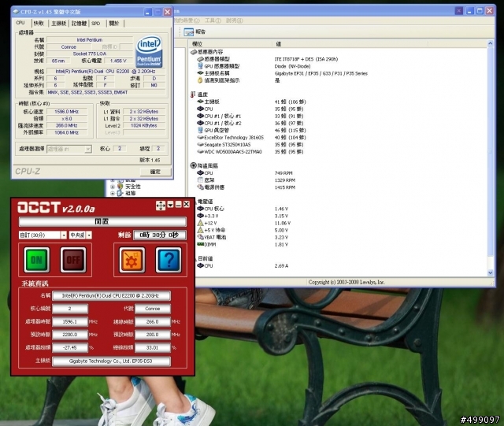The image size is (504, 426).
Task: Switch to the 快取 tab in CPU-Z
Action: (39, 23)
